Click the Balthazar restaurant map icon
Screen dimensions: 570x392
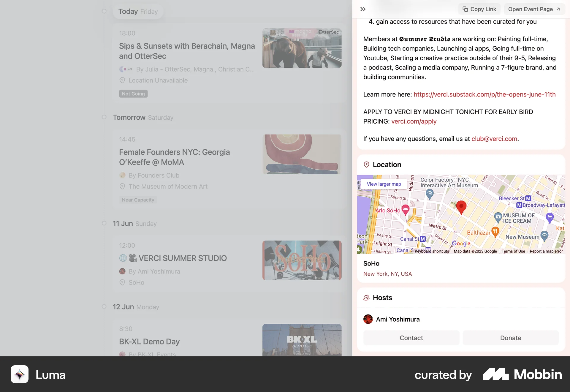click(x=495, y=231)
